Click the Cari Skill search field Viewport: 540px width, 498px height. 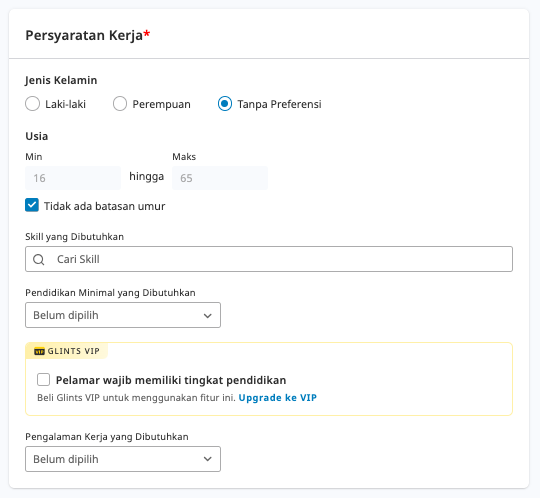(269, 259)
